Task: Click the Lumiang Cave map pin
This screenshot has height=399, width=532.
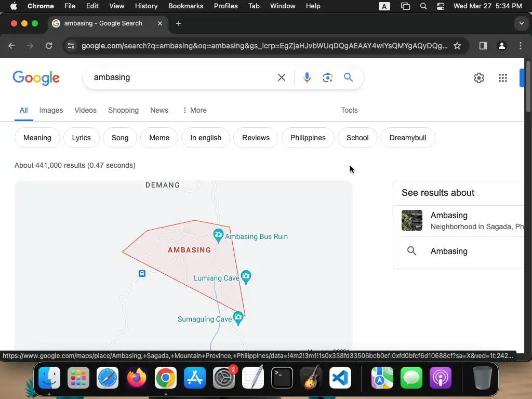Action: 246,277
